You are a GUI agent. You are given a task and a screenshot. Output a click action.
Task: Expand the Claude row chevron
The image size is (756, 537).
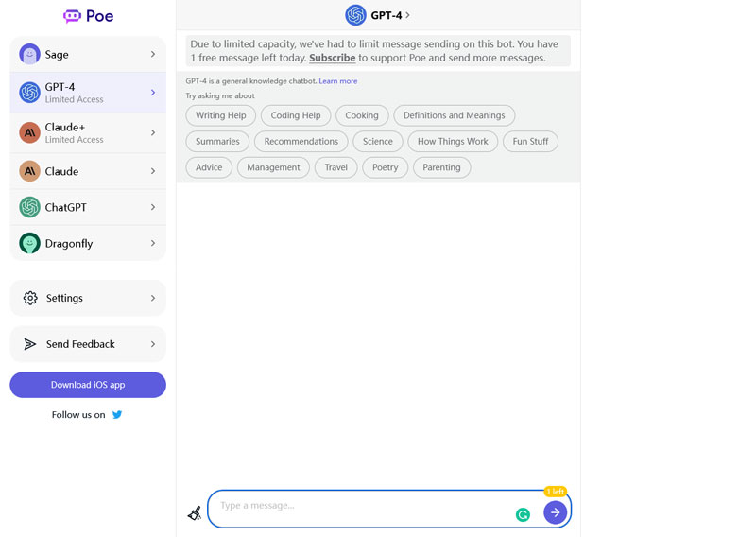[153, 171]
